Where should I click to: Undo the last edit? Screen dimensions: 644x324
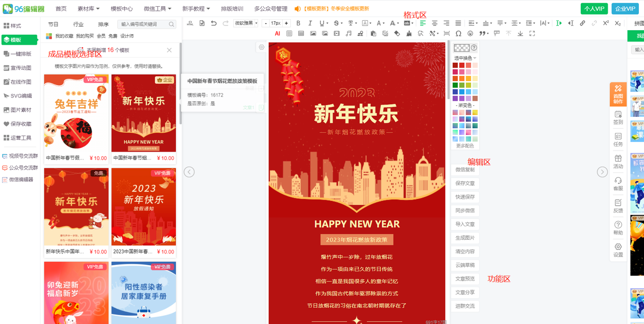(214, 23)
